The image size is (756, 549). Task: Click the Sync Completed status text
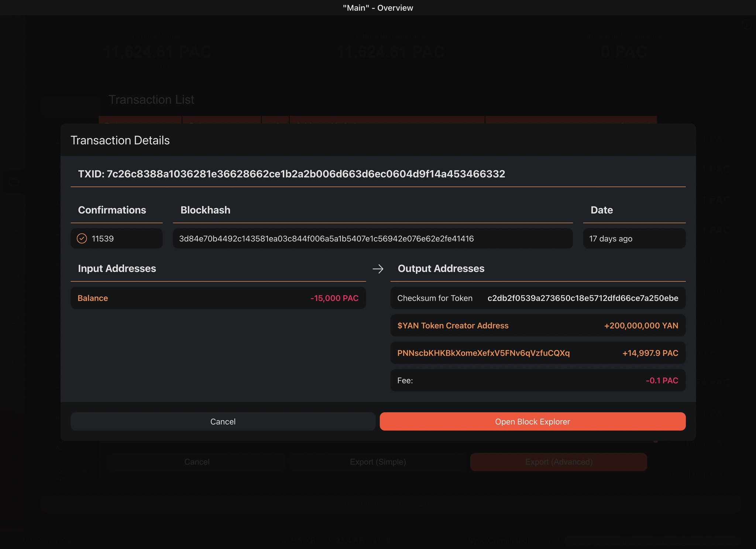point(499,540)
